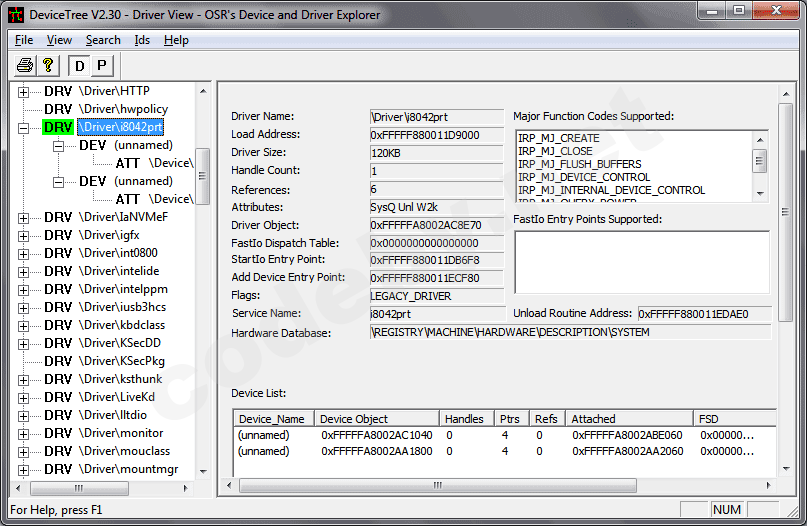The height and width of the screenshot is (526, 807).
Task: Switch to Driver view with D button
Action: (79, 66)
